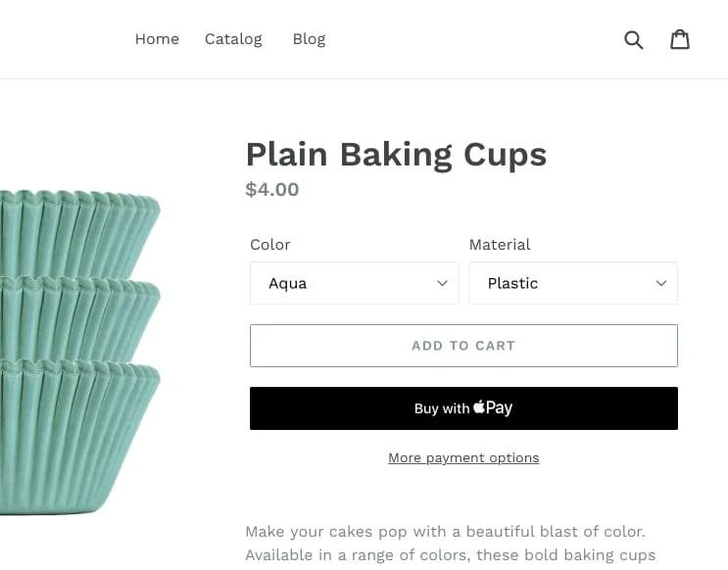This screenshot has width=728, height=570.
Task: Expand the Color dropdown showing Aqua
Action: point(355,283)
